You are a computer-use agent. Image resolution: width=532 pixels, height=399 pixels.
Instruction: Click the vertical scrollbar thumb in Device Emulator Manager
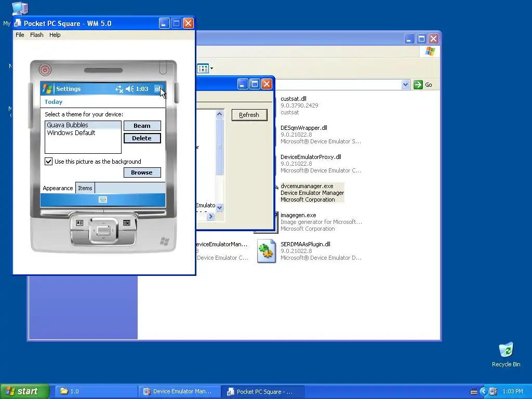coord(220,147)
